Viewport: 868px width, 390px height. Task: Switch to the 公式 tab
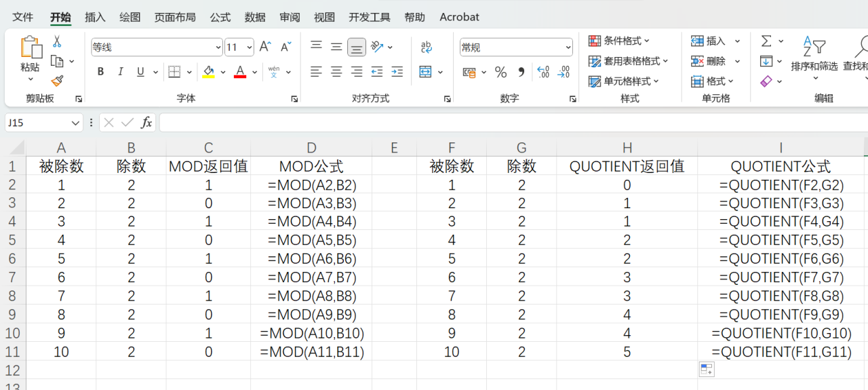click(220, 17)
